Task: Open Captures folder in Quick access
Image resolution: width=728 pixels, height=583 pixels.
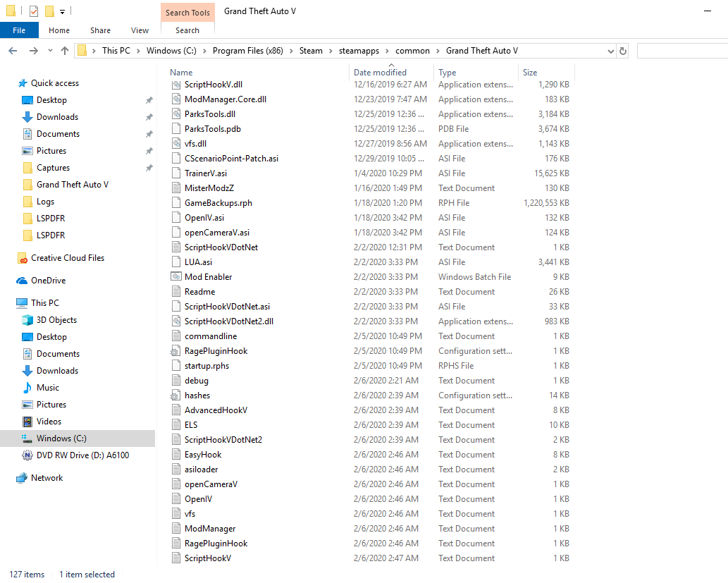Action: click(x=53, y=168)
